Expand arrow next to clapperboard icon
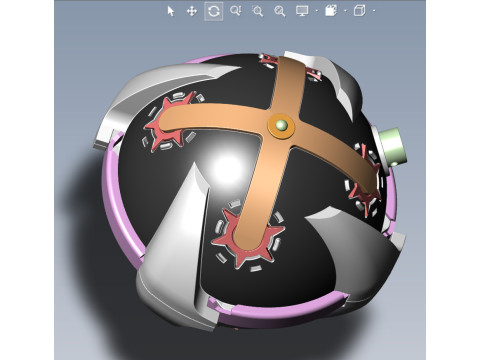The image size is (480, 360). point(345,11)
